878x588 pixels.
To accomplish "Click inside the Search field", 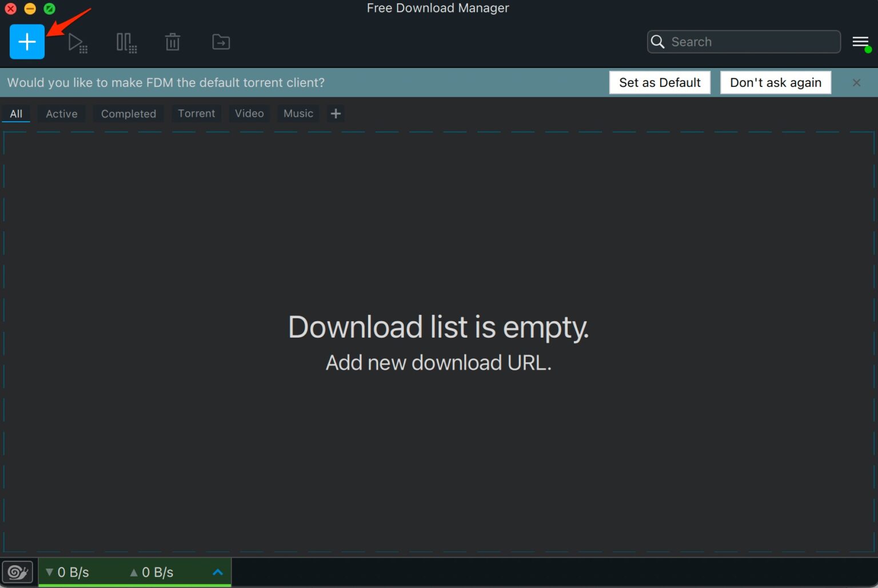I will [x=743, y=42].
